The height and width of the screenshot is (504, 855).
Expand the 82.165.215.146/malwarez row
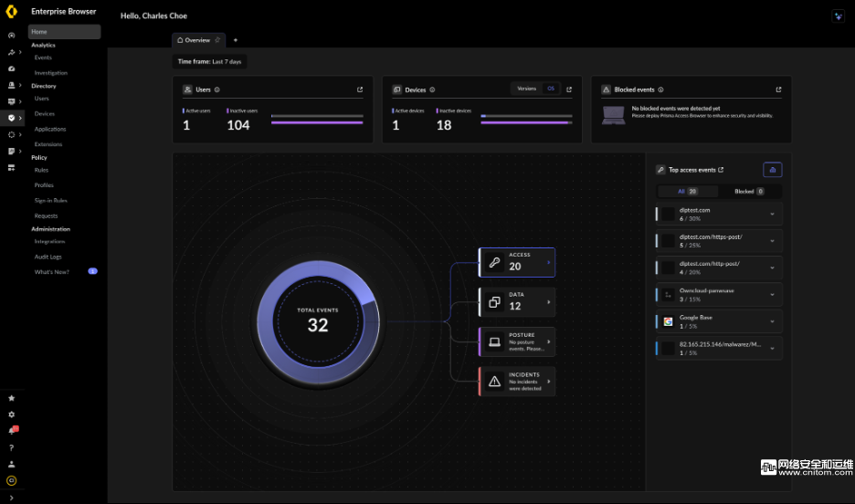click(x=773, y=348)
